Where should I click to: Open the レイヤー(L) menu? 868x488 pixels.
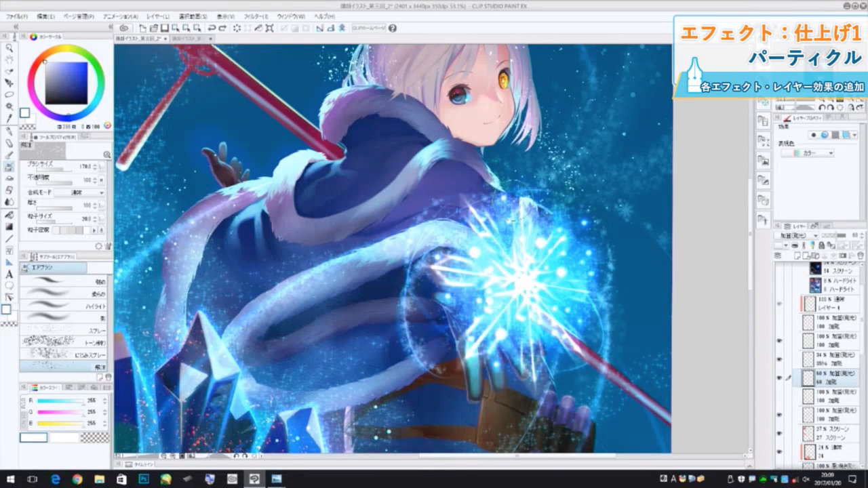pos(158,16)
